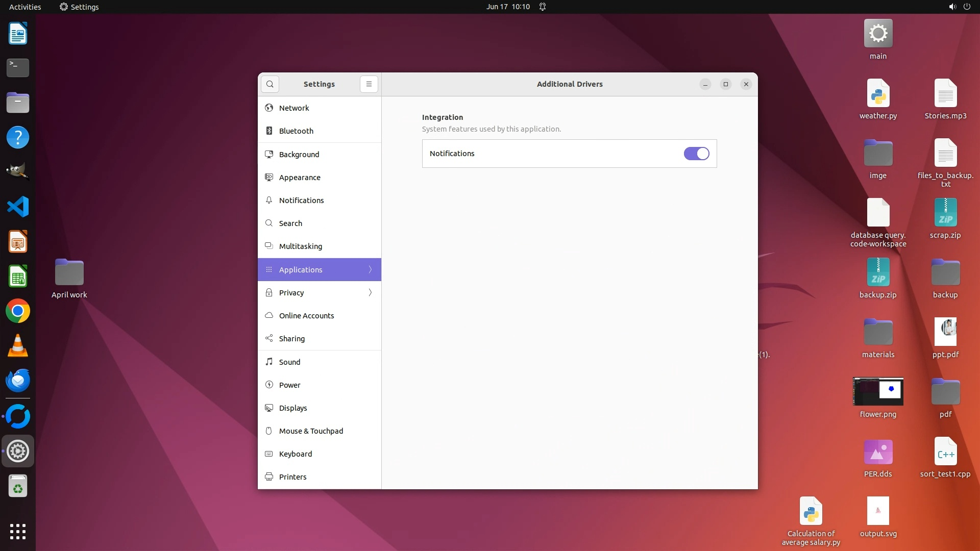This screenshot has width=980, height=551.
Task: Toggle the Notifications integration switch off
Action: (696, 154)
